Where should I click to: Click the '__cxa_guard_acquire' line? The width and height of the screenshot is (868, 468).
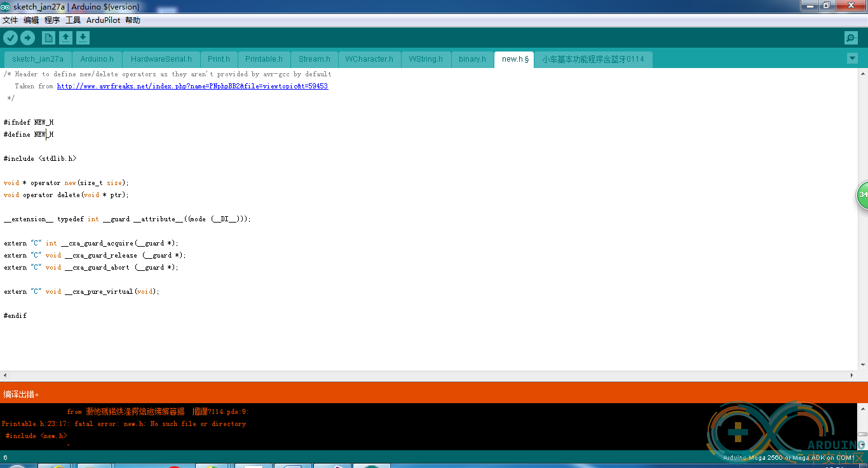[x=92, y=243]
